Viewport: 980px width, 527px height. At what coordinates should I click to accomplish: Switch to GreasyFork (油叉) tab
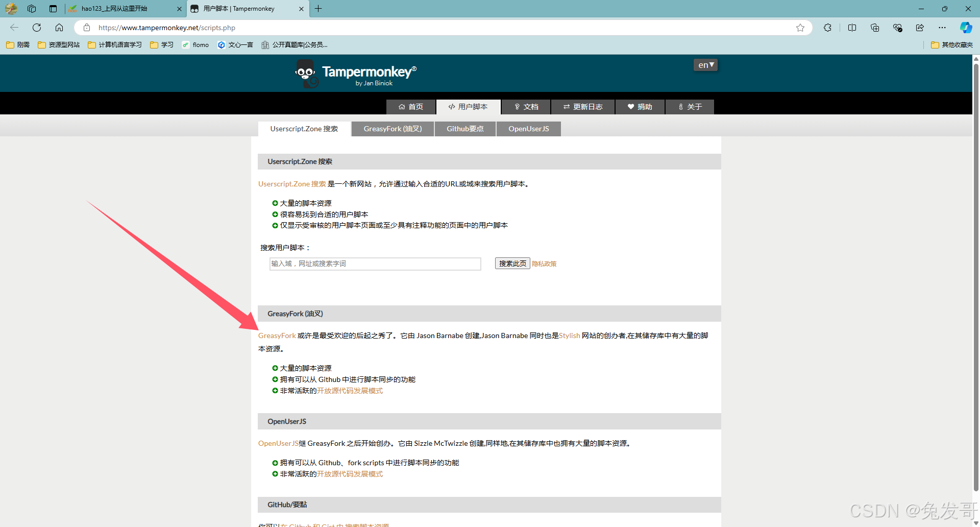(x=393, y=129)
